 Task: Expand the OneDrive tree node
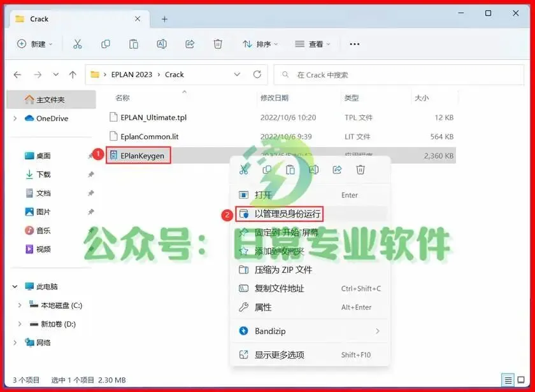pyautogui.click(x=15, y=118)
